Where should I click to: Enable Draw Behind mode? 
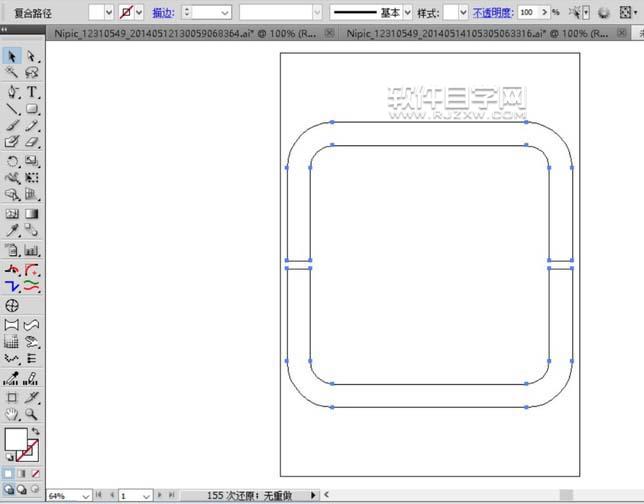[x=22, y=489]
